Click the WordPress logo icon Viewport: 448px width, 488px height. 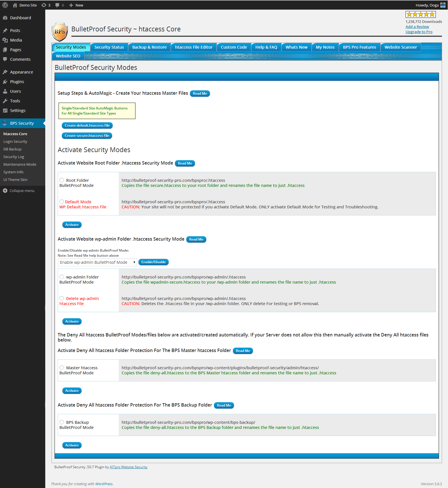(x=5, y=5)
